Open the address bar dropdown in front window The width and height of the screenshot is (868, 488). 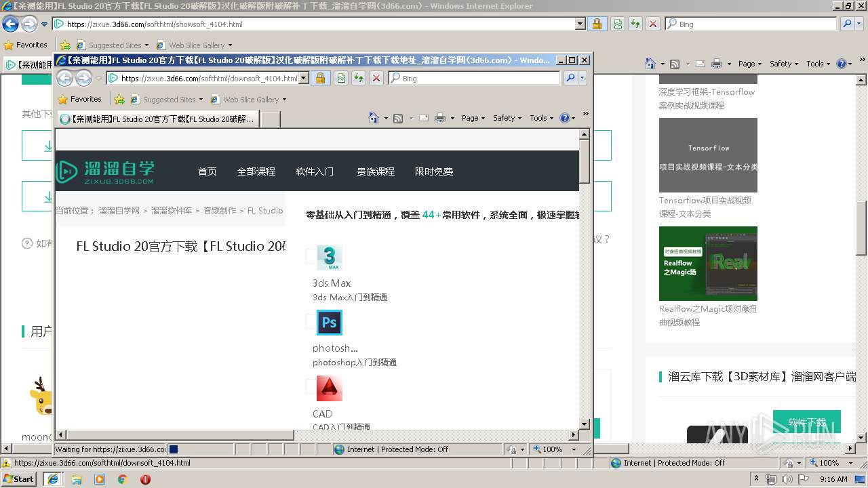point(304,78)
